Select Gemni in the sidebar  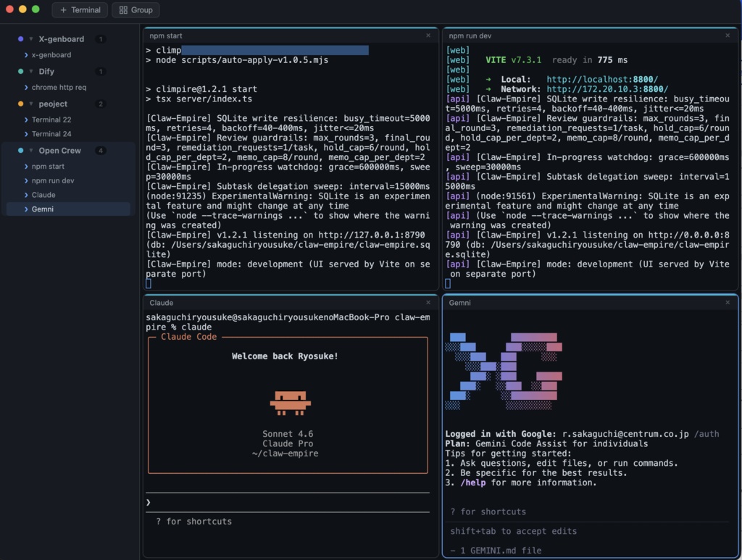(x=69, y=209)
